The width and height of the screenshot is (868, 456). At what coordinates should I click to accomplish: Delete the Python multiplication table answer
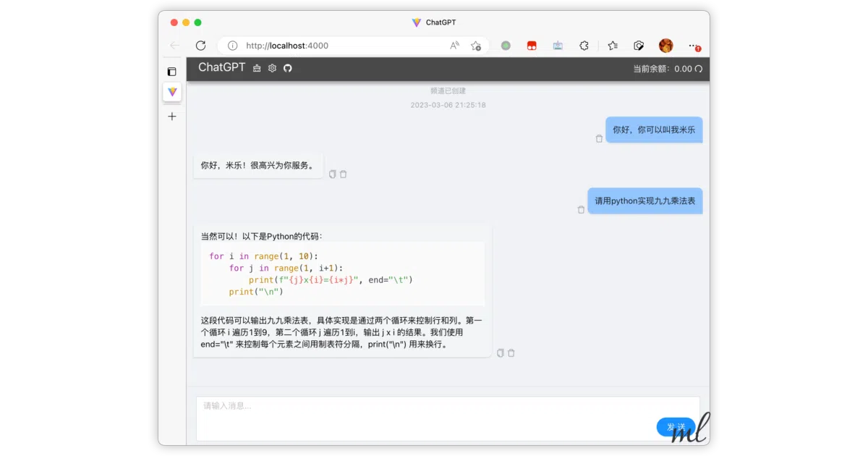click(x=511, y=352)
